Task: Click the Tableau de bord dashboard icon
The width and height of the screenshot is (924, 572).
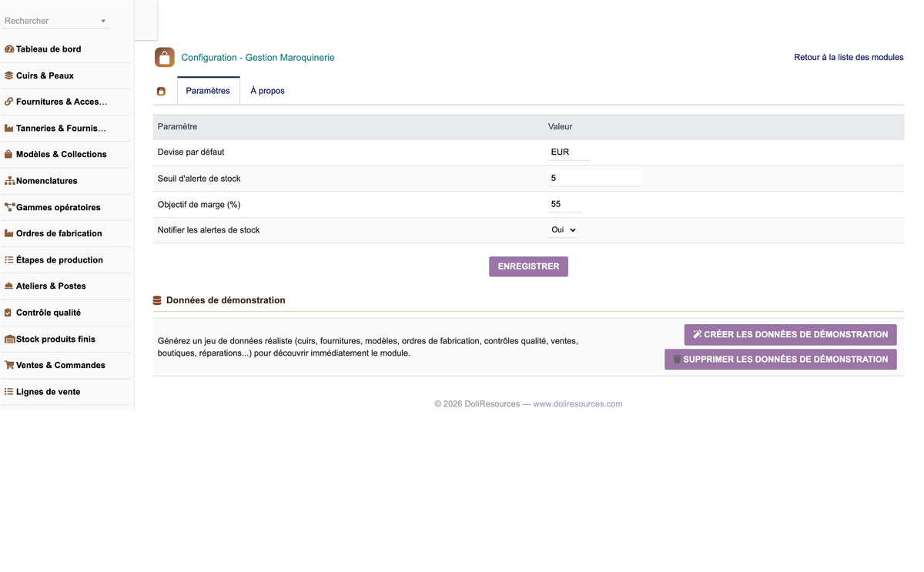Action: click(9, 49)
